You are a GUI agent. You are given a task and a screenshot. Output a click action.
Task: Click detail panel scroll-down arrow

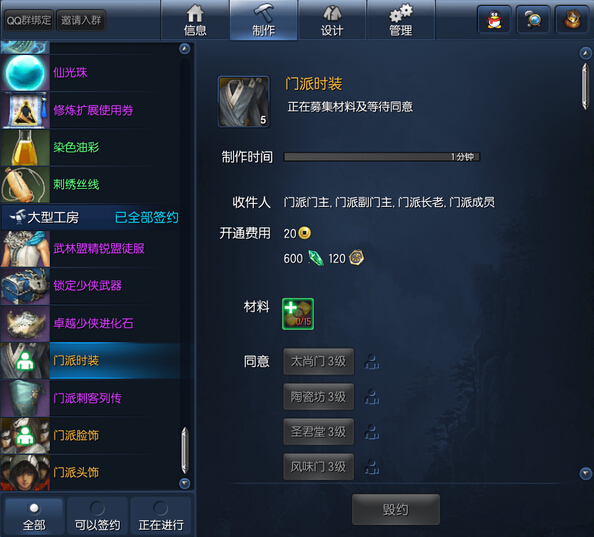click(x=585, y=473)
